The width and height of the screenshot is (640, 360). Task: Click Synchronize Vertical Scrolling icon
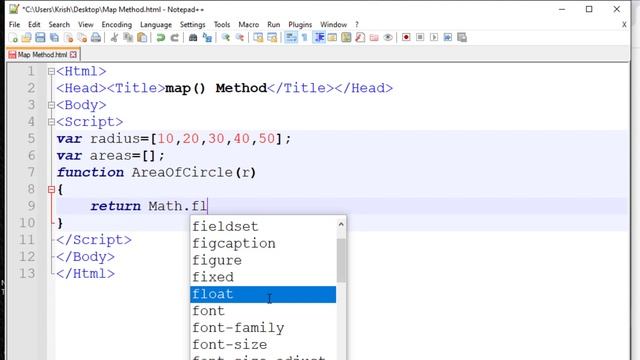258,38
